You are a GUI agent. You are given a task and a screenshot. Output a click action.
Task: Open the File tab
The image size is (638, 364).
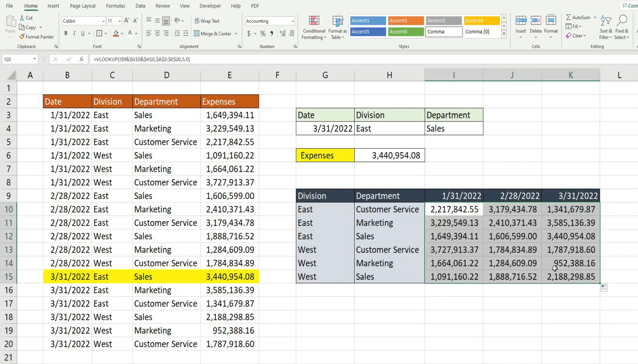click(x=9, y=6)
